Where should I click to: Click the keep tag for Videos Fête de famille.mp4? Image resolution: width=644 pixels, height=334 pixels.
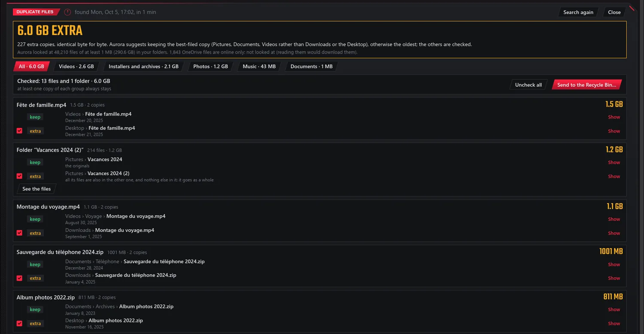[x=35, y=117]
